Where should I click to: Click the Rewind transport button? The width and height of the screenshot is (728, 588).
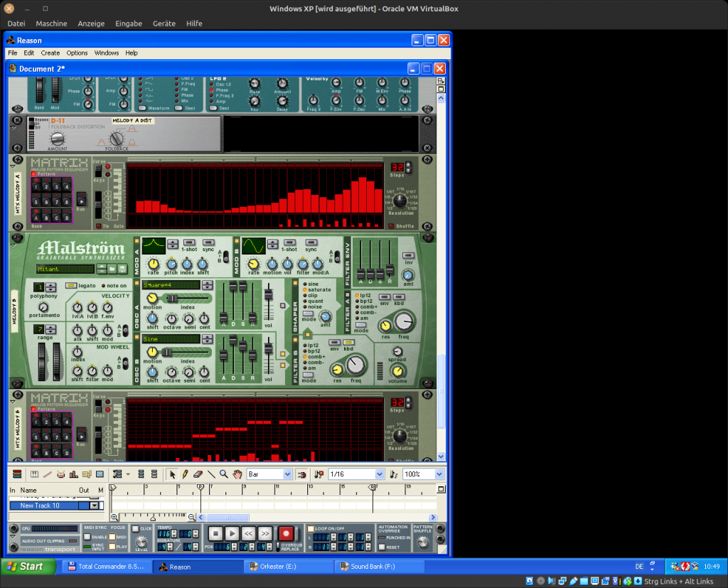(x=248, y=533)
